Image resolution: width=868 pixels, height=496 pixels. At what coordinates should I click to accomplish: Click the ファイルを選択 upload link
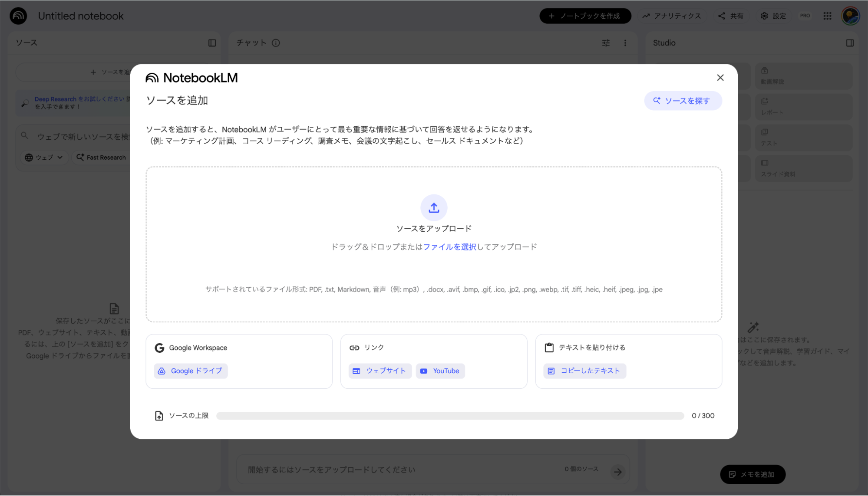(450, 246)
